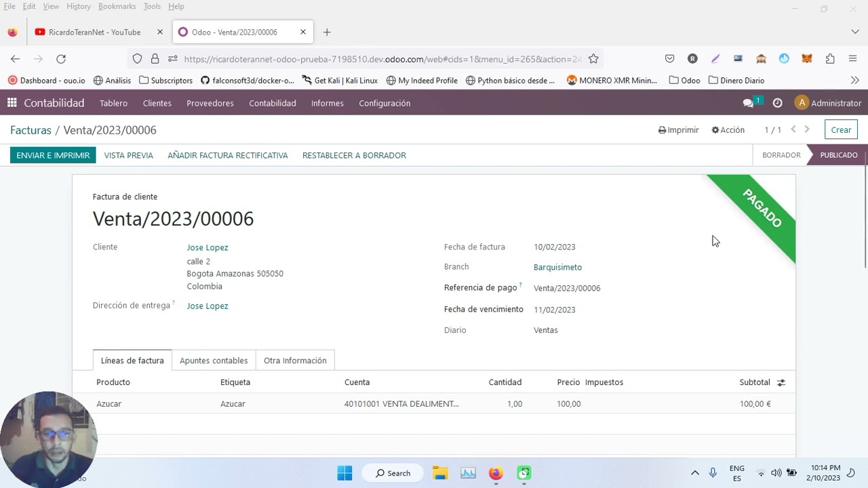Open the Configuración menu

point(384,103)
